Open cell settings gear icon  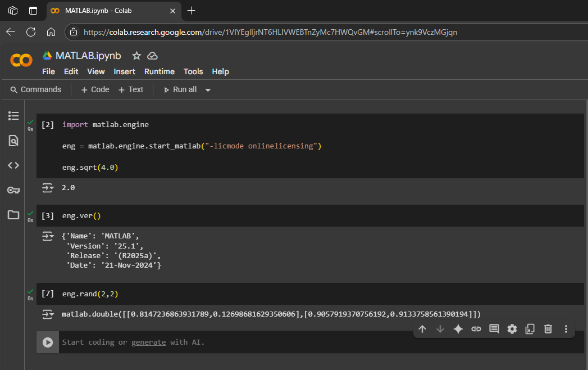(512, 330)
